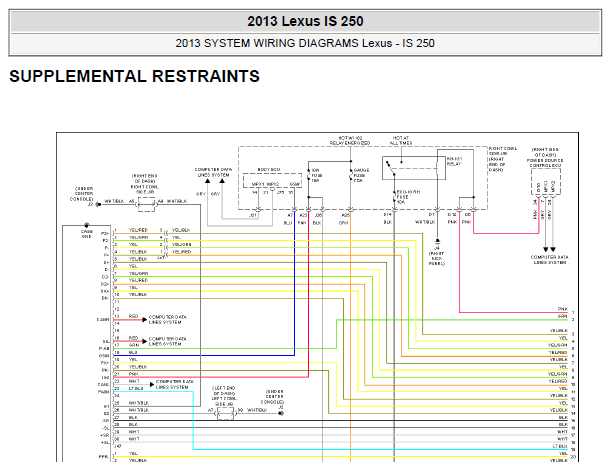Viewport: 606px width, 462px height.
Task: Select the "(RIGHT KICK PANEL)" label
Action: [x=437, y=259]
